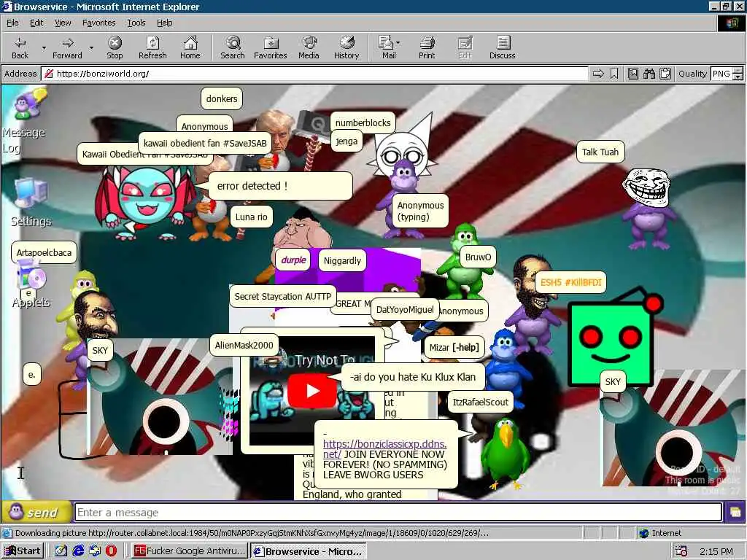Screen dimensions: 747x560
Task: Follow the bonziclassicxp.ddns.net link
Action: pos(384,448)
